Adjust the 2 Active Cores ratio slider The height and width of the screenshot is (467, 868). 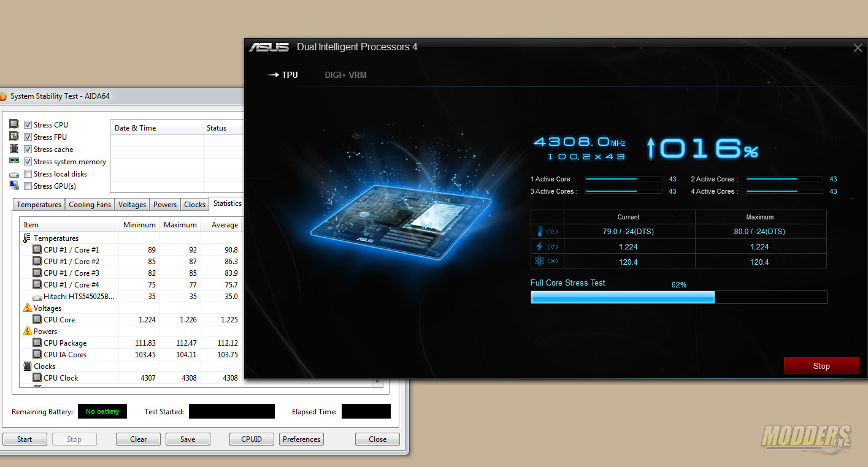tap(785, 179)
